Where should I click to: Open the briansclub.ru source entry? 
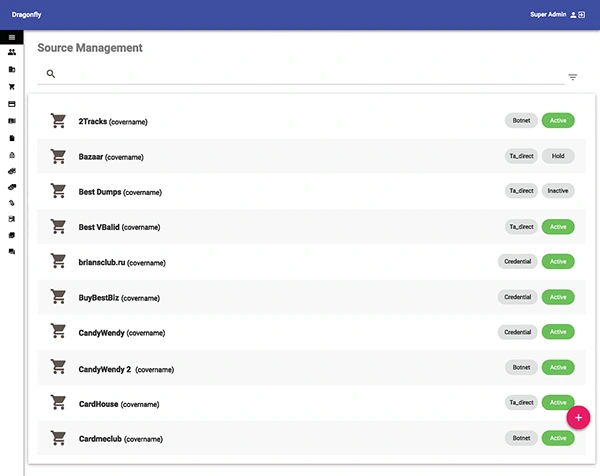click(311, 262)
